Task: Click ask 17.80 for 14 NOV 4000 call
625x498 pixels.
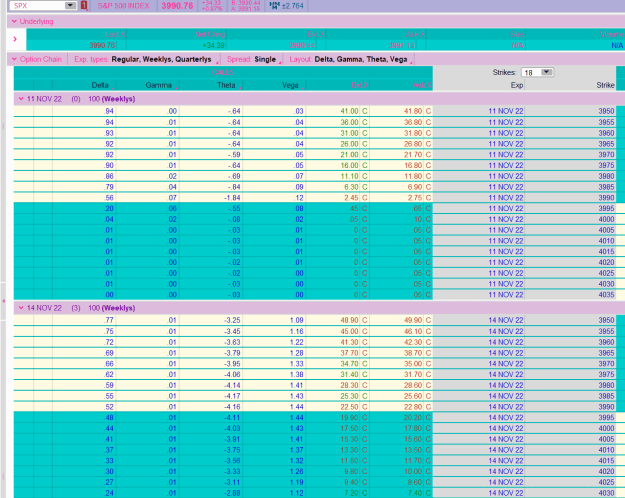Action: [x=412, y=428]
